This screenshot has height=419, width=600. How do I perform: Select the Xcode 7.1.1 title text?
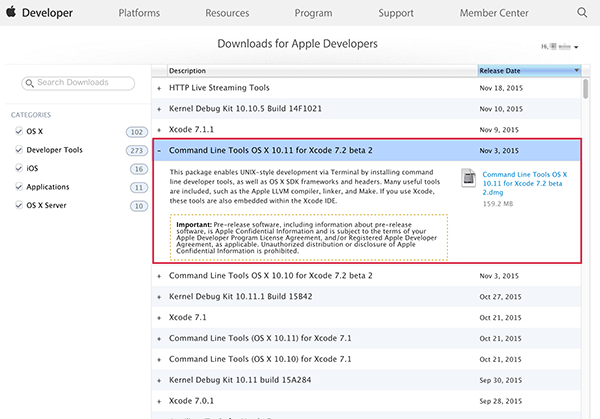[x=191, y=129]
